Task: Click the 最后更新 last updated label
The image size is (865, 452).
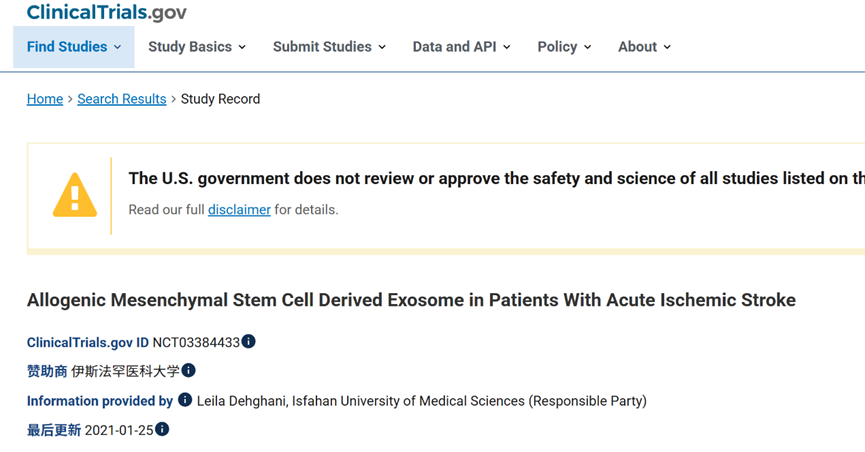Action: tap(54, 430)
